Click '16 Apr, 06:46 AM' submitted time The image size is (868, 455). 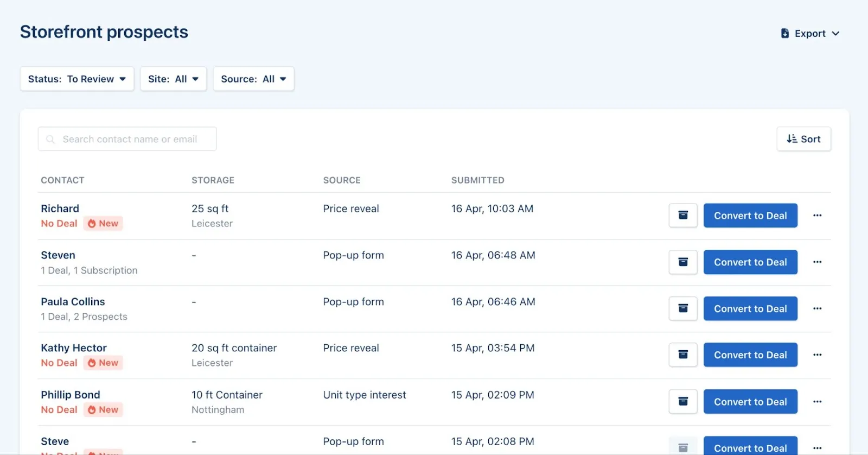coord(493,301)
